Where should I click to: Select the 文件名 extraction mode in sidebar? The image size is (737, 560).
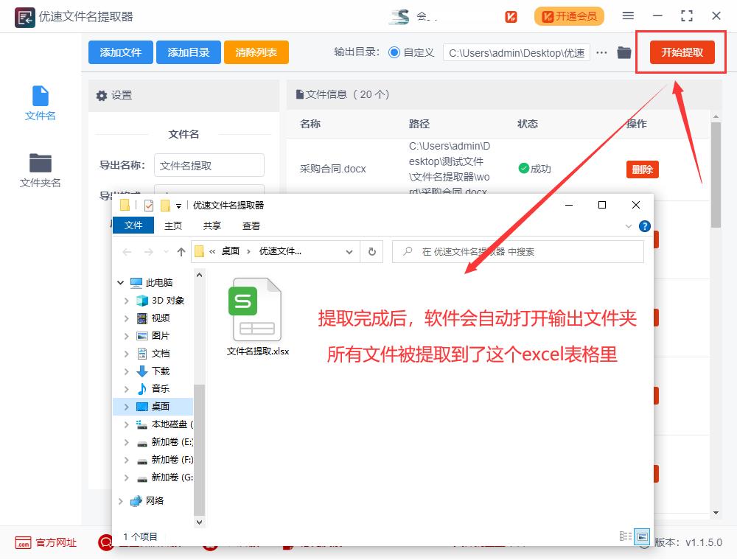click(x=40, y=103)
